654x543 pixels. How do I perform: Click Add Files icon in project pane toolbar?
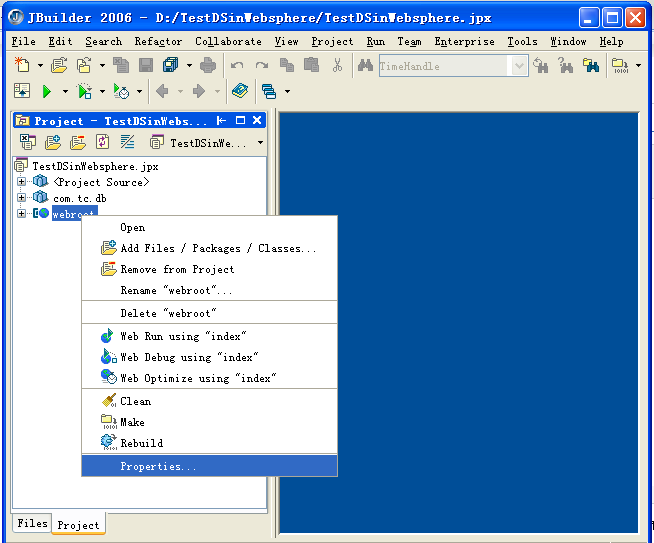pos(53,142)
